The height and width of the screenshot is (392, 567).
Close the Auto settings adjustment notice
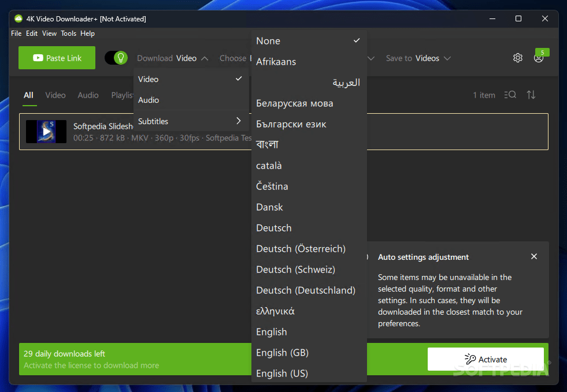533,256
